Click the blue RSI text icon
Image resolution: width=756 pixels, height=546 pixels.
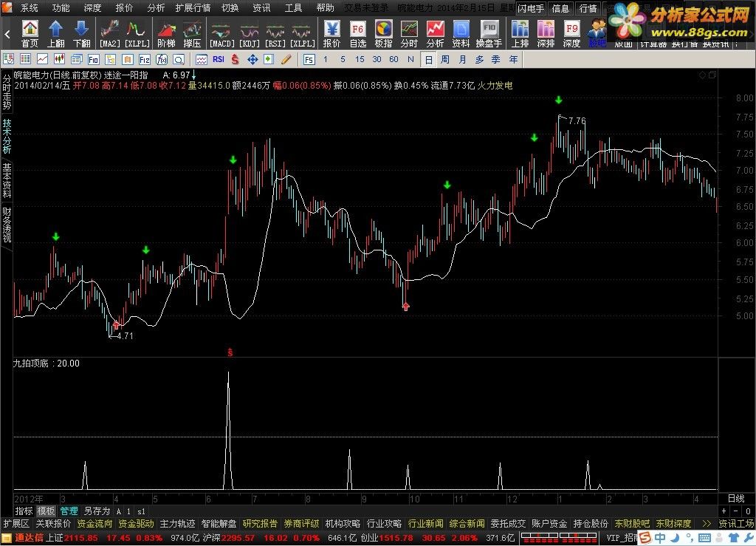click(x=219, y=59)
